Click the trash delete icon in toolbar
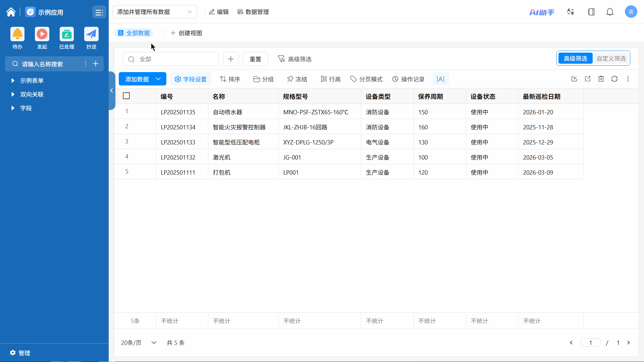 pos(601,79)
